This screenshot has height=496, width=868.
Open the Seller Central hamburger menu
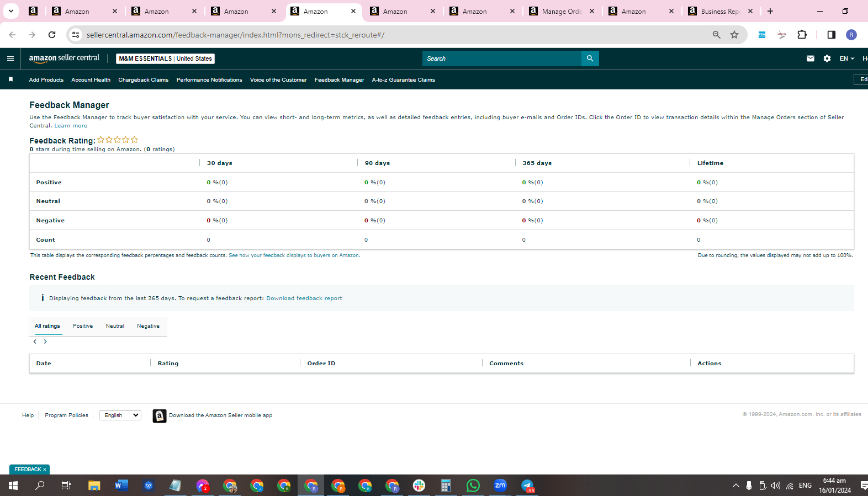[x=10, y=58]
